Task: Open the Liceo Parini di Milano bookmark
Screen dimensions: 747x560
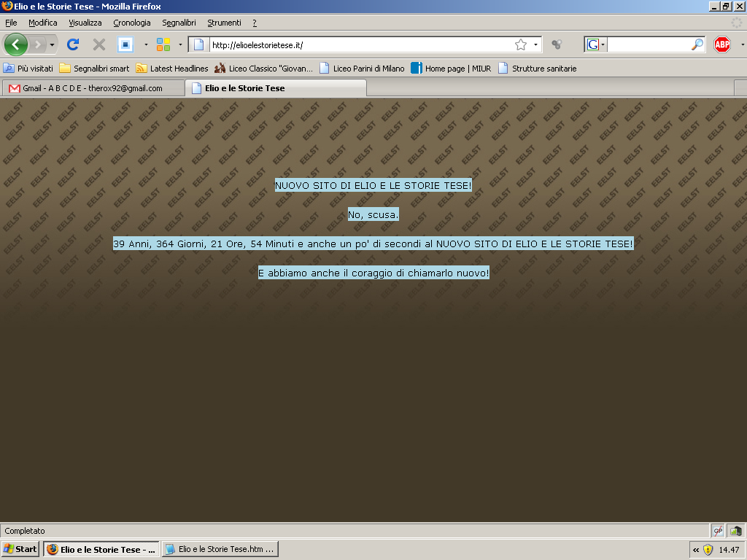Action: (362, 68)
